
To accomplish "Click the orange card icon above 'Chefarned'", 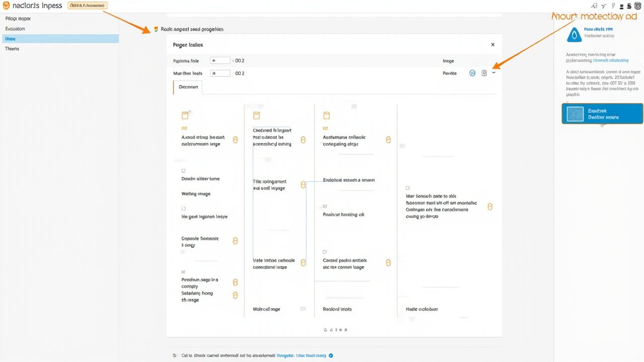I will pos(257,116).
